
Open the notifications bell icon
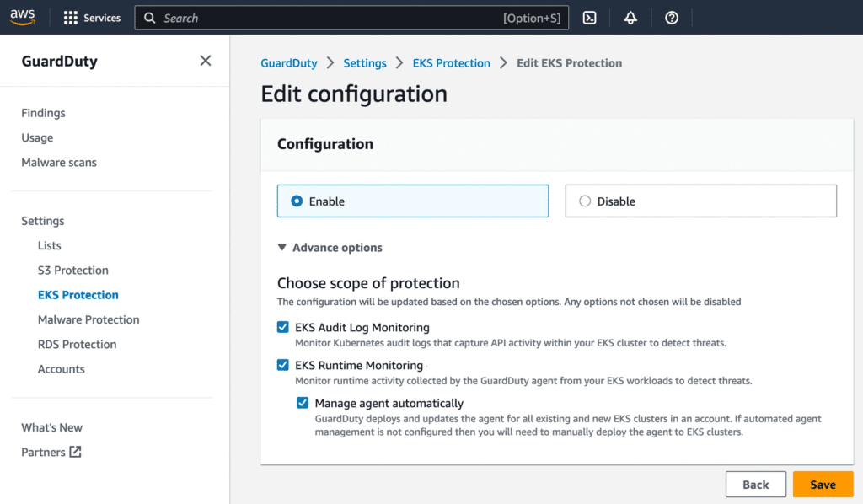(x=630, y=17)
